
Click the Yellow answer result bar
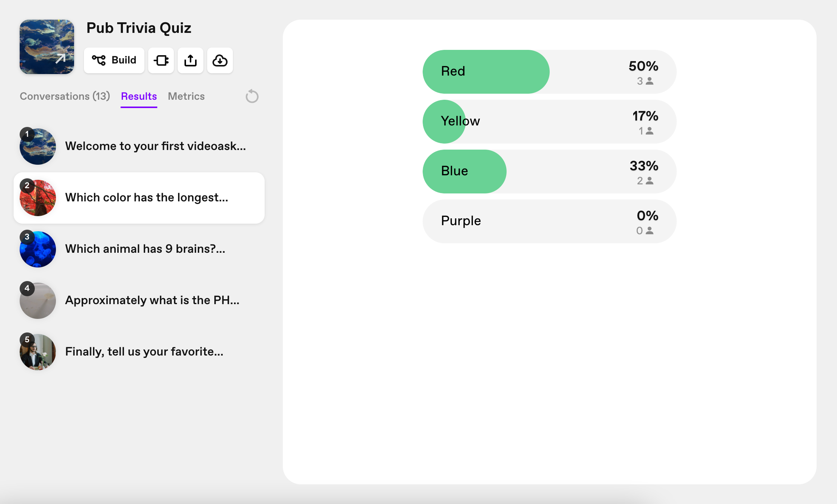550,122
